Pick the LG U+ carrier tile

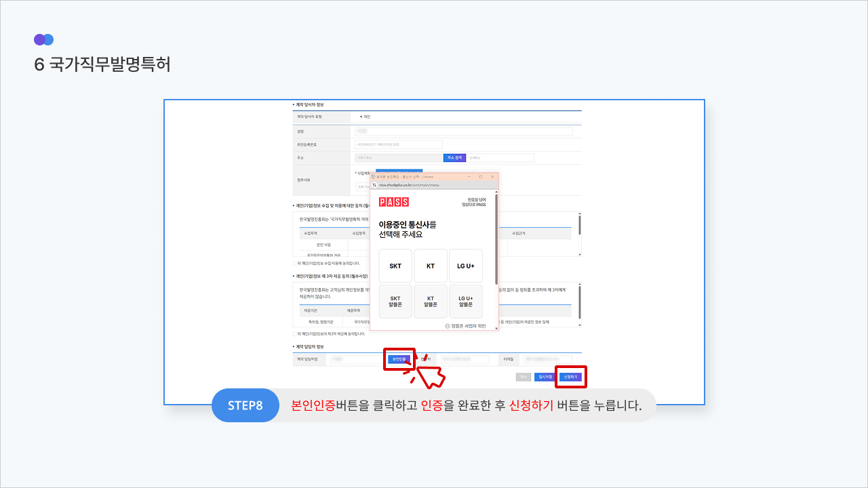click(466, 266)
